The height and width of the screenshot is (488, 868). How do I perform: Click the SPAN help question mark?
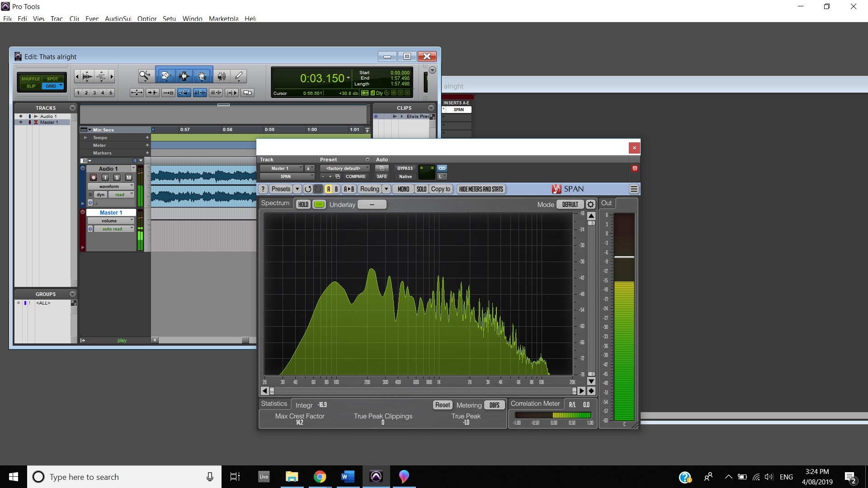click(x=263, y=189)
